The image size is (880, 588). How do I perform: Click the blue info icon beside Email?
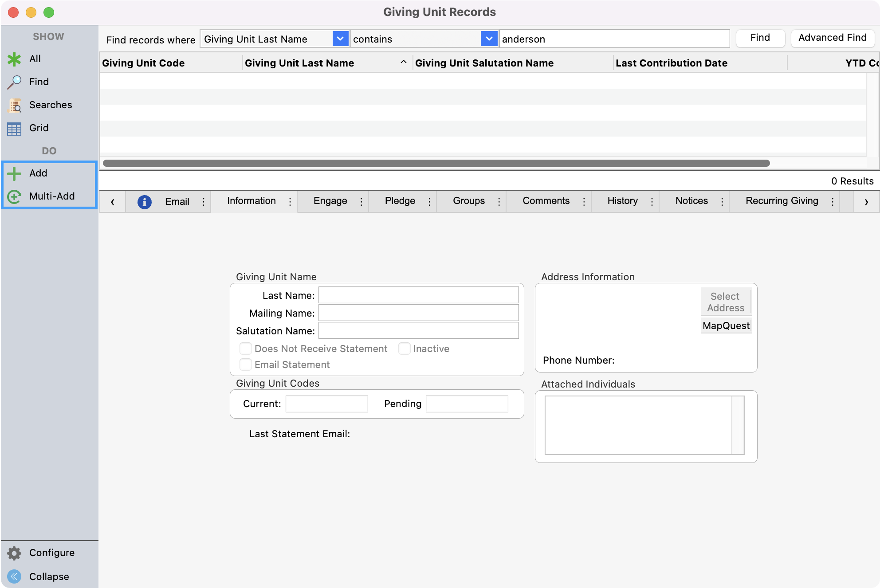(144, 202)
